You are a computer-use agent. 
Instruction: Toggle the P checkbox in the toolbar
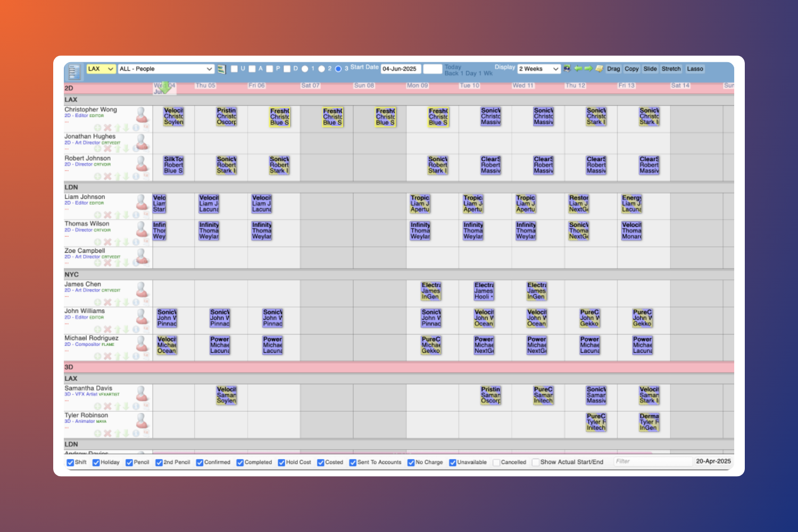pos(270,69)
